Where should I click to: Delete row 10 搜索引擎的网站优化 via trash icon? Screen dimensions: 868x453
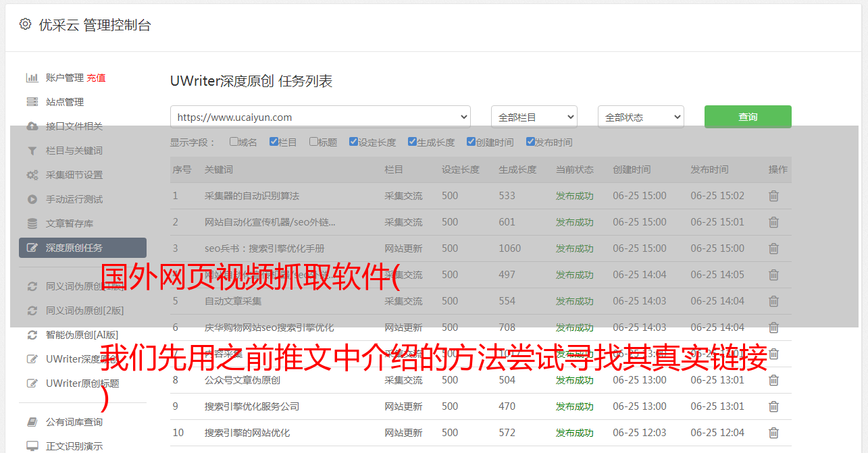click(x=773, y=433)
